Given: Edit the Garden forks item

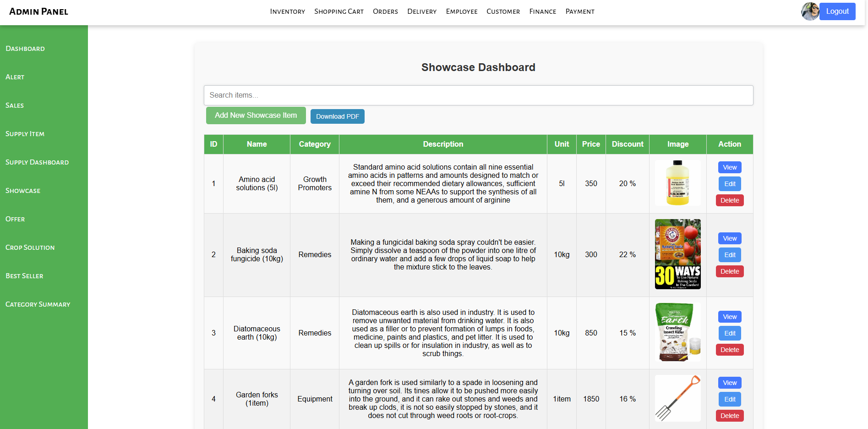Looking at the screenshot, I should click(x=729, y=399).
